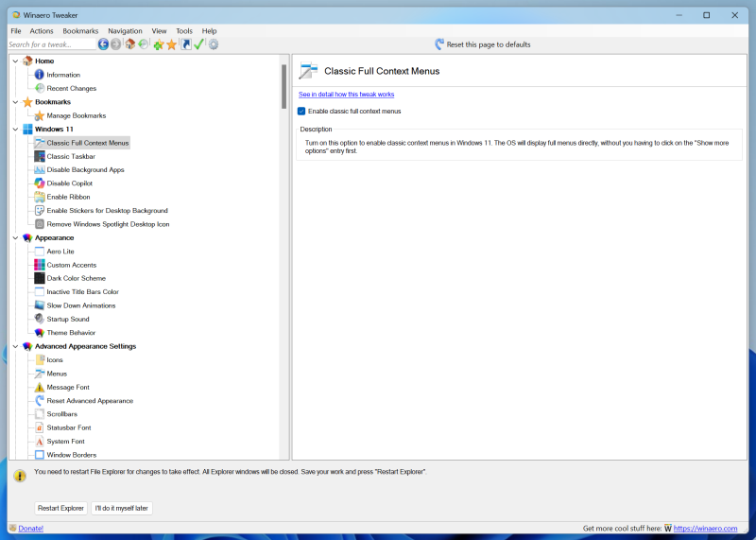Image resolution: width=756 pixels, height=540 pixels.
Task: Open the Donate! link
Action: (31, 529)
